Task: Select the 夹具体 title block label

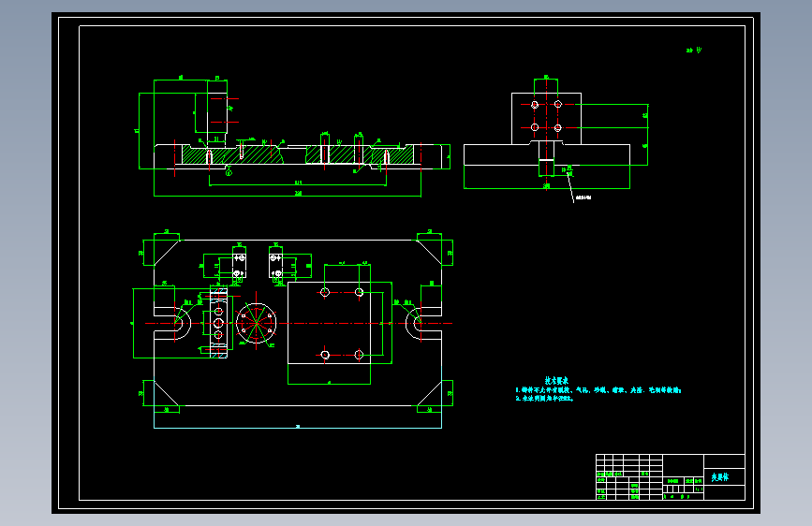Action: (719, 476)
